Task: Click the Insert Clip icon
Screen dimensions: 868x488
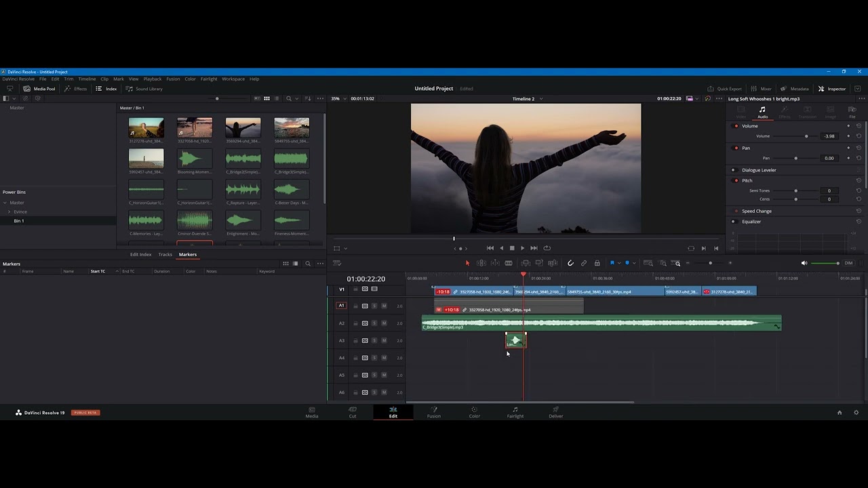Action: point(526,263)
